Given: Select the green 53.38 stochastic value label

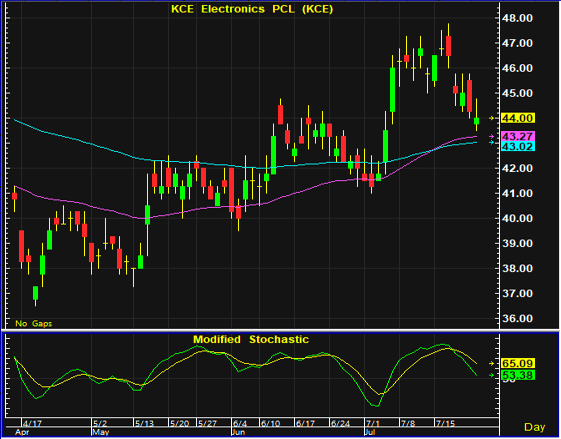Looking at the screenshot, I should (518, 375).
